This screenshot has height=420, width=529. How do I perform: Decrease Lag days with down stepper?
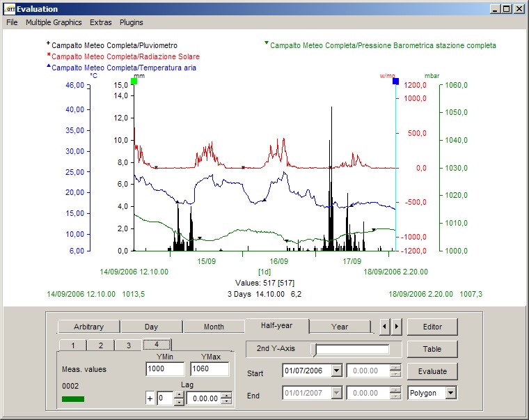[x=179, y=402]
